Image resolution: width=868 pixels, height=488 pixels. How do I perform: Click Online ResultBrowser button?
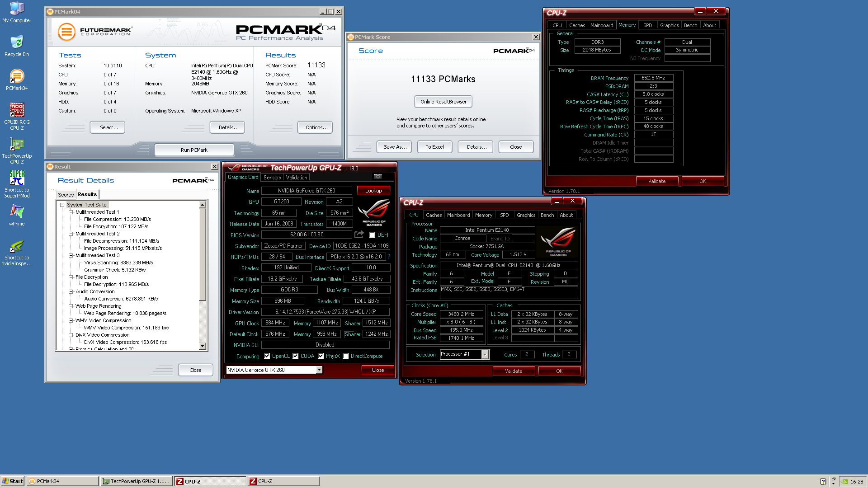pos(443,102)
